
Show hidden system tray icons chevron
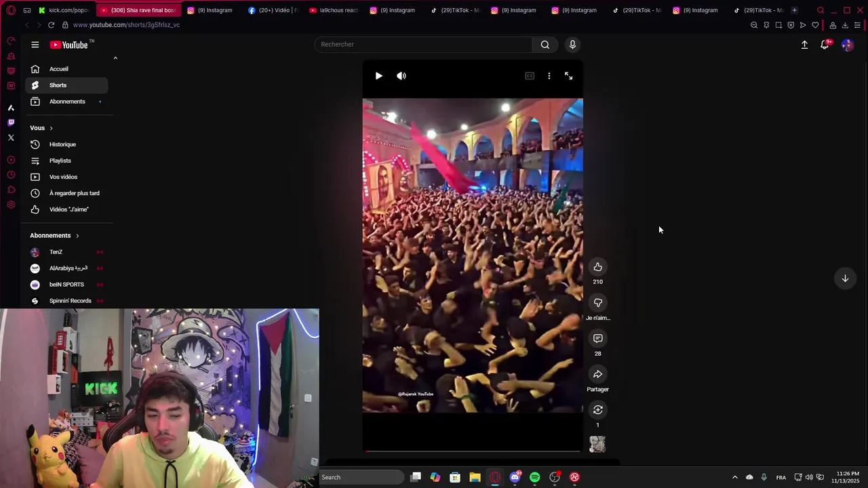click(734, 477)
